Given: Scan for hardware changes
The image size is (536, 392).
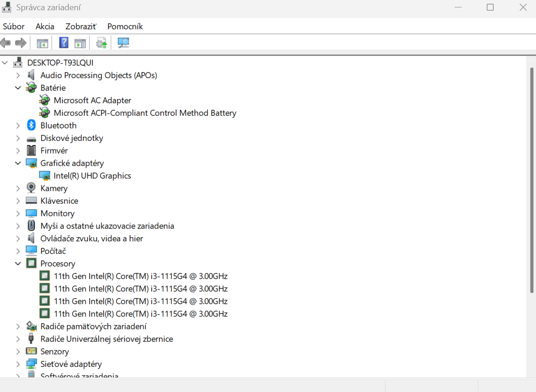Looking at the screenshot, I should (123, 43).
